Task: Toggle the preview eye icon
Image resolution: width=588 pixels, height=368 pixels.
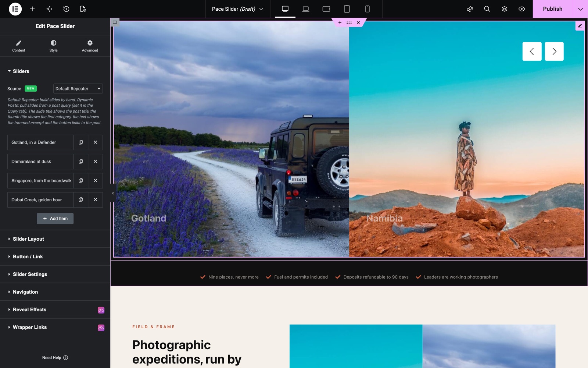Action: point(521,9)
